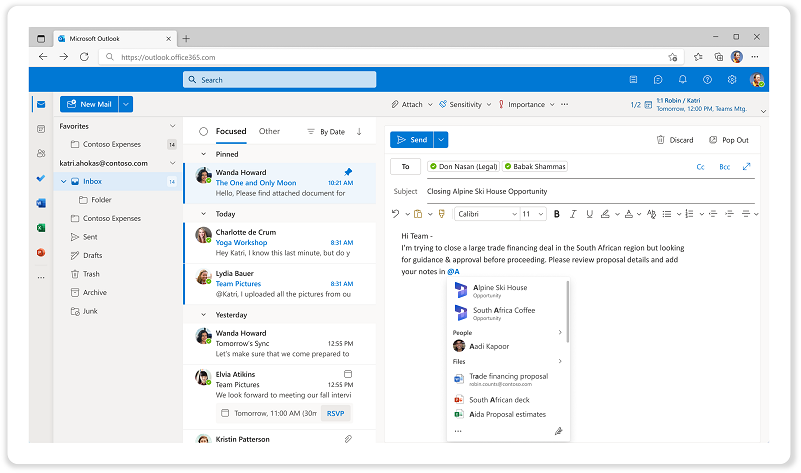Click the Search box in the header
This screenshot has height=473, width=801.
[x=280, y=80]
